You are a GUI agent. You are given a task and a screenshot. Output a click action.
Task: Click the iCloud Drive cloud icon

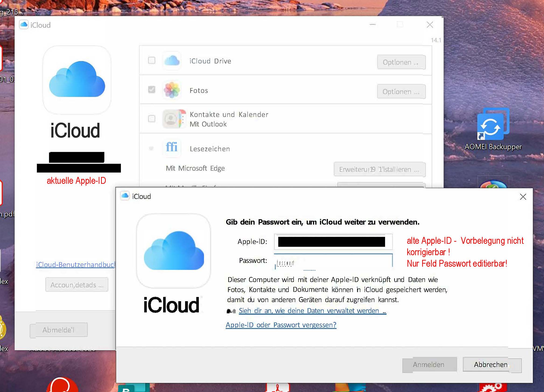(172, 60)
